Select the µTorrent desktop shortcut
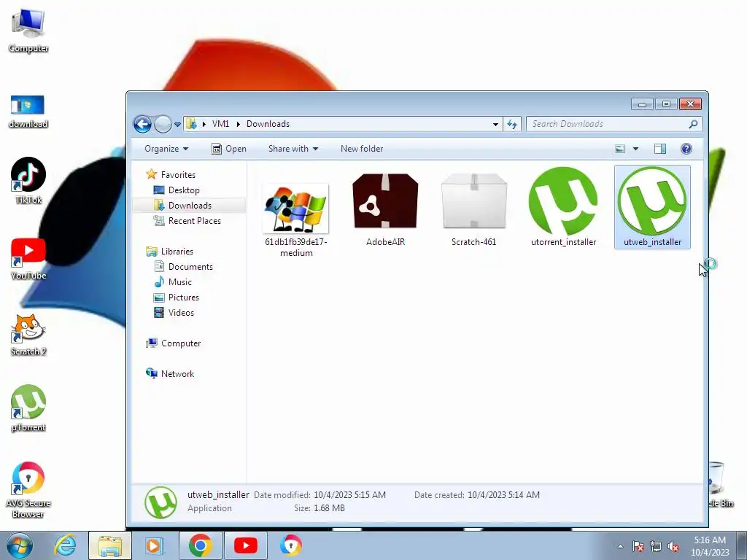747x560 pixels. 28,408
